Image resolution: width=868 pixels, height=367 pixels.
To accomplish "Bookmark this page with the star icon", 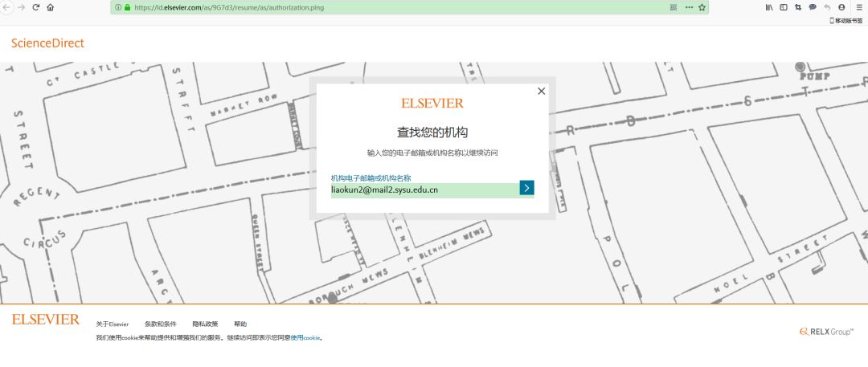I will click(x=702, y=8).
